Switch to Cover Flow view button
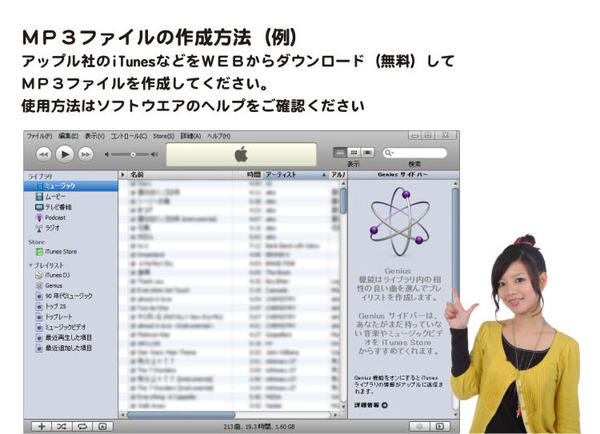The image size is (600, 434). 367,153
